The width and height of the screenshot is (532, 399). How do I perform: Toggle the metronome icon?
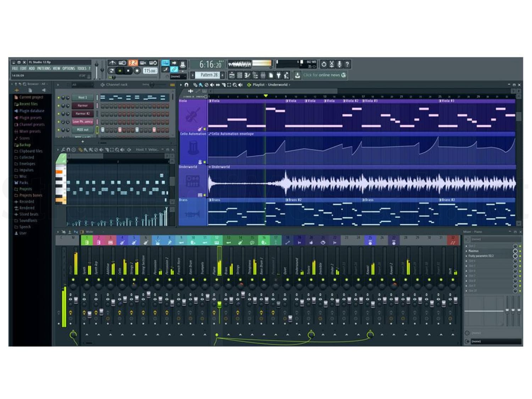(x=112, y=63)
